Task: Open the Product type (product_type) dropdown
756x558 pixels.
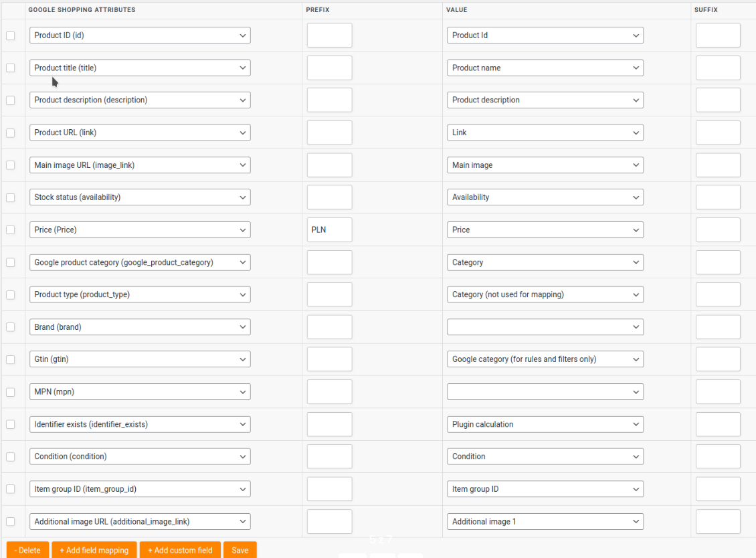Action: (140, 294)
